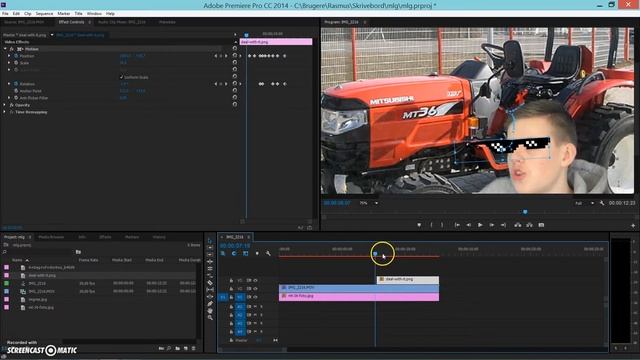
Task: Switch to the Audio Clip Mixer tab
Action: (x=122, y=22)
